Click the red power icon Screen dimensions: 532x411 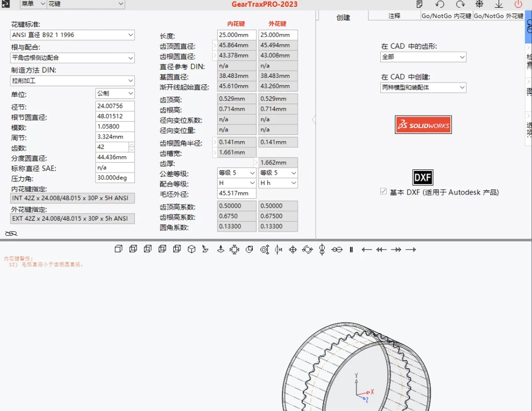coord(518,4)
